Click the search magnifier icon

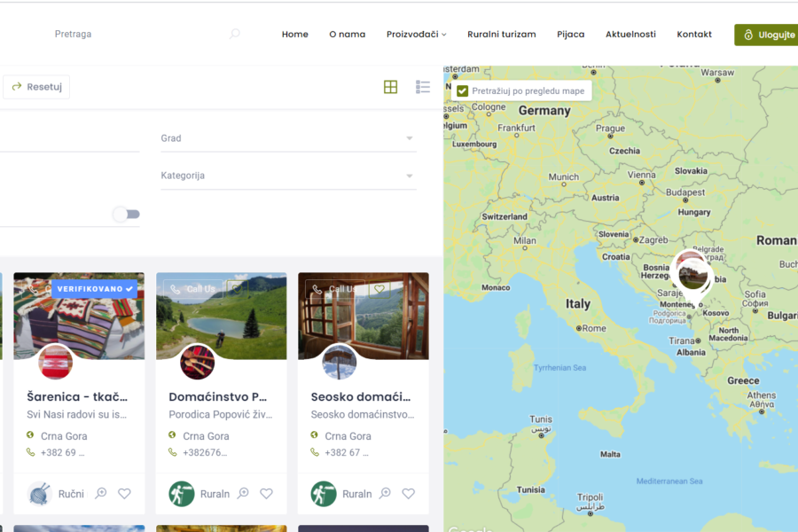point(235,34)
